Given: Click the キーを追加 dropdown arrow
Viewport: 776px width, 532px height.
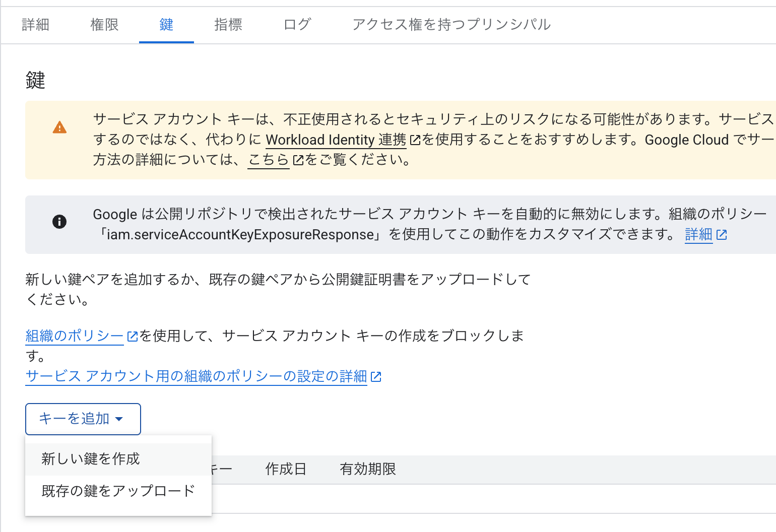Looking at the screenshot, I should 119,419.
